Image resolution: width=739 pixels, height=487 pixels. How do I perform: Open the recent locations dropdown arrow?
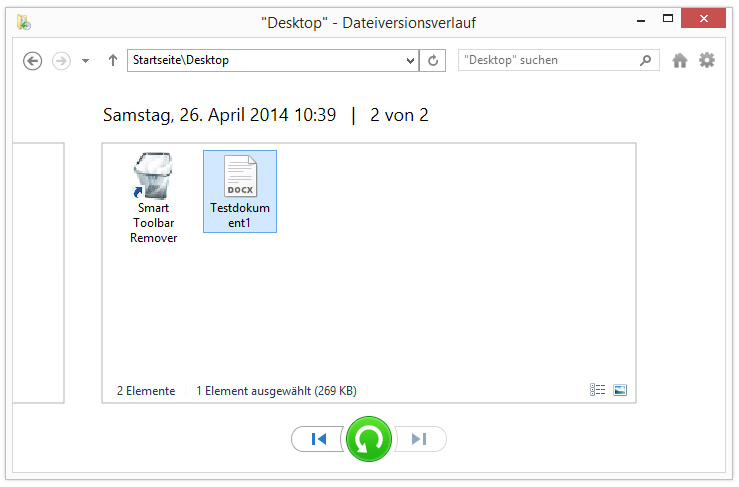tap(85, 61)
